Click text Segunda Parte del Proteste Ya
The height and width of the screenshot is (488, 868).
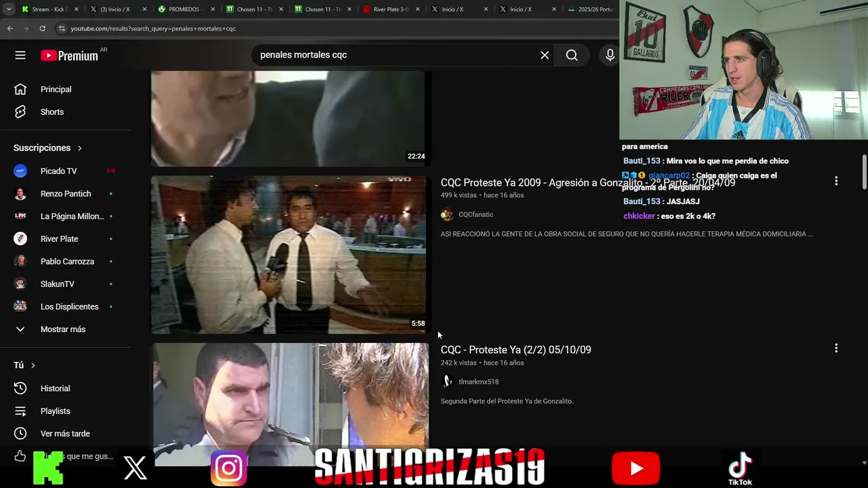coord(507,401)
